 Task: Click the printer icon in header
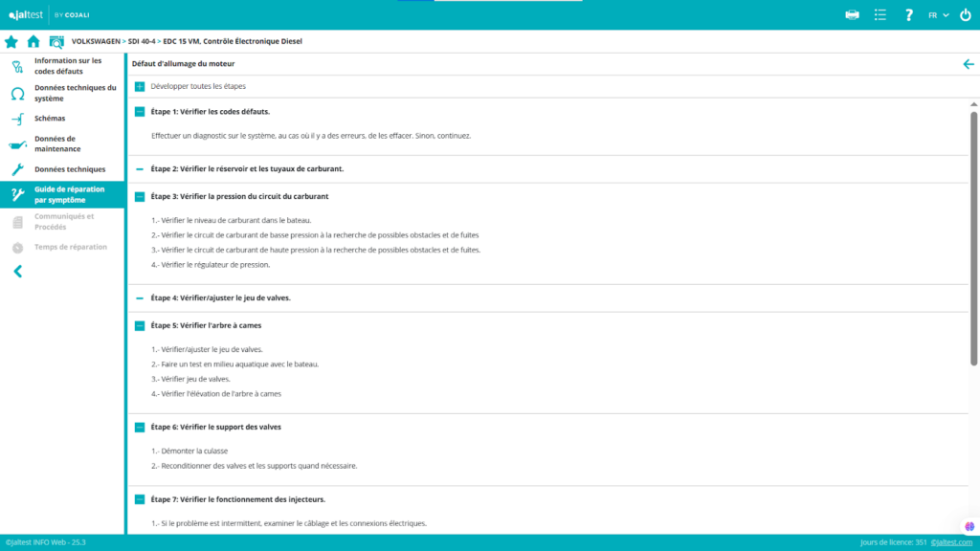pos(853,15)
